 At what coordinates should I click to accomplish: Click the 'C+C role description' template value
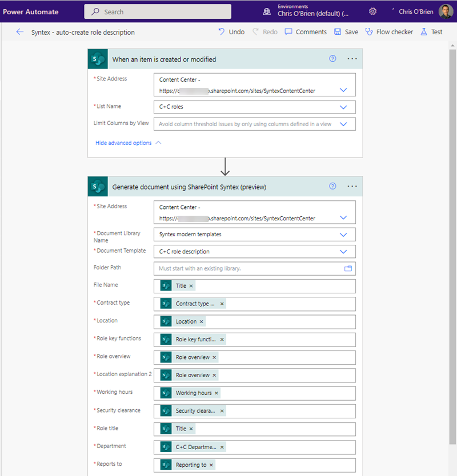(x=184, y=252)
